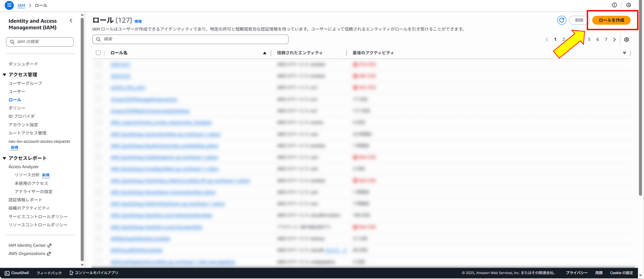Select all roles checkbox in header
Screen dimensions: 644x279
click(x=98, y=53)
